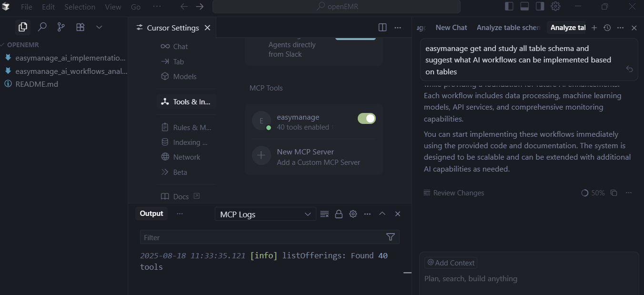Open the Edit menu
The width and height of the screenshot is (644, 295).
click(x=49, y=7)
